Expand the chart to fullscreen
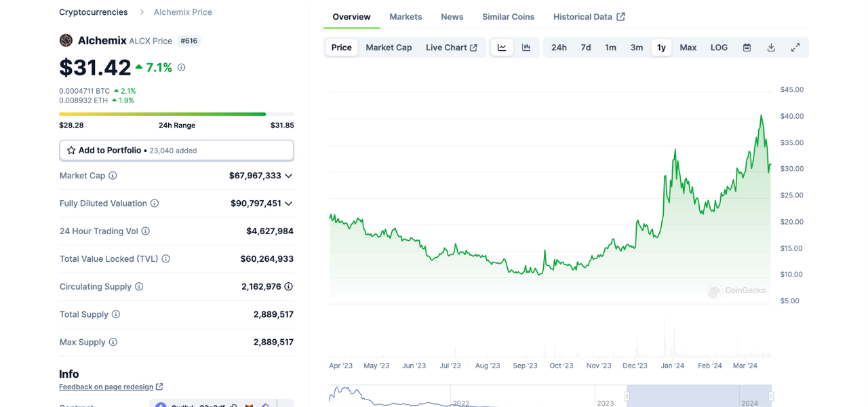Screen dimensions: 868x407 795,47
